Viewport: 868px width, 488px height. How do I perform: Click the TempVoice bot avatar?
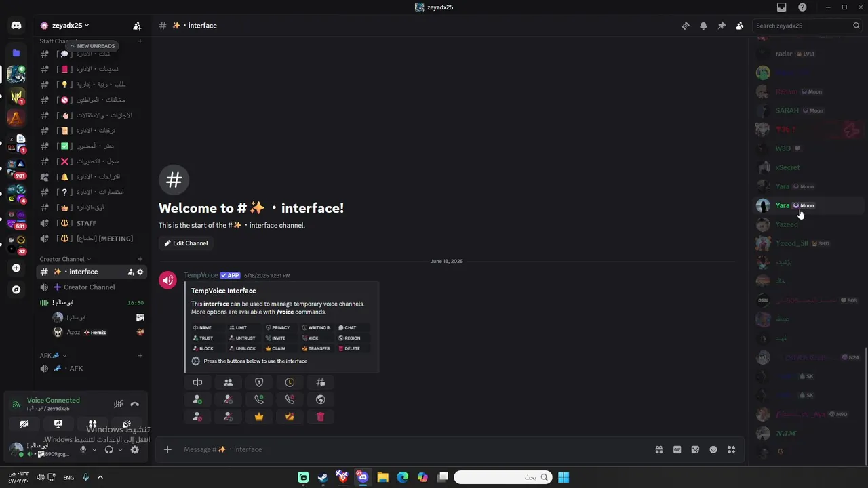(168, 280)
